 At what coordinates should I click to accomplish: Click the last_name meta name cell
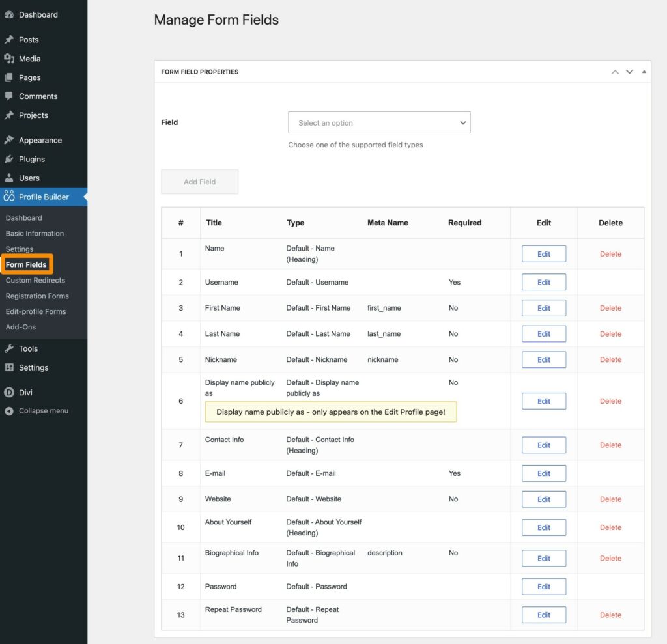click(384, 334)
